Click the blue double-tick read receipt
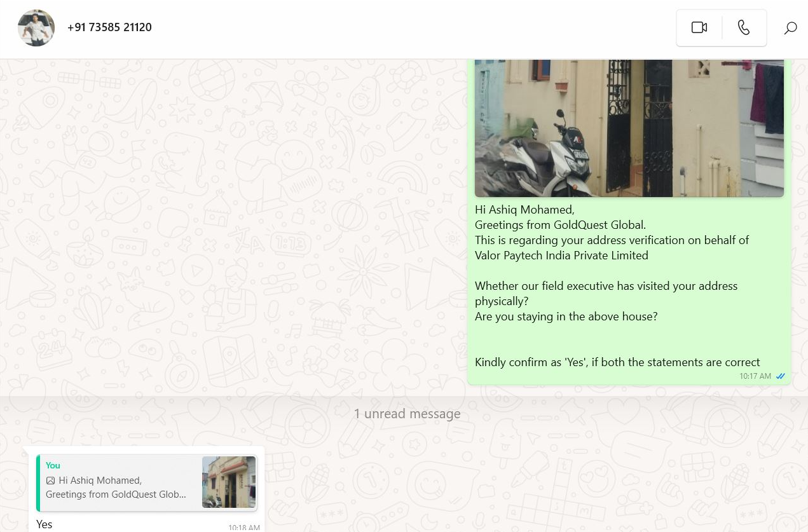 coord(780,376)
